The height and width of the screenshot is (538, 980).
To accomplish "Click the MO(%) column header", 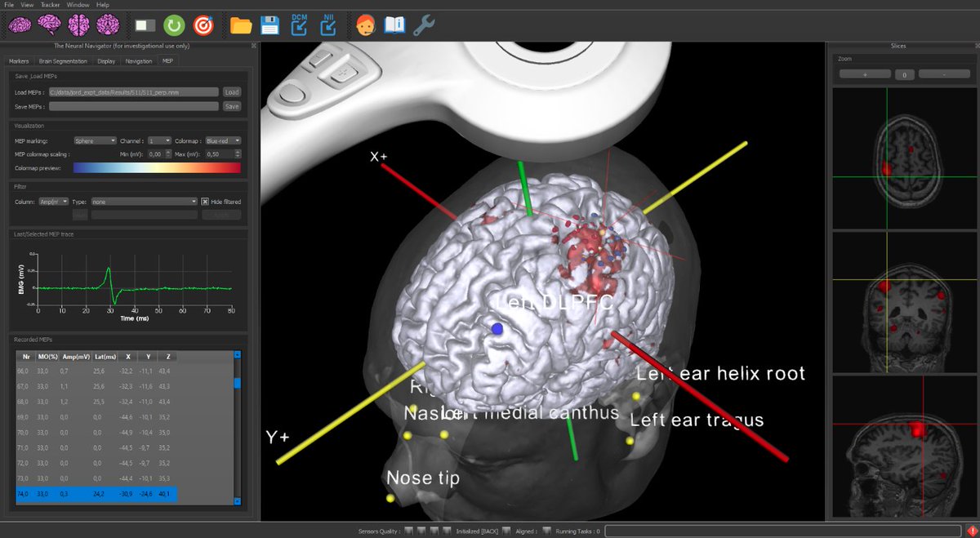I will pyautogui.click(x=49, y=356).
